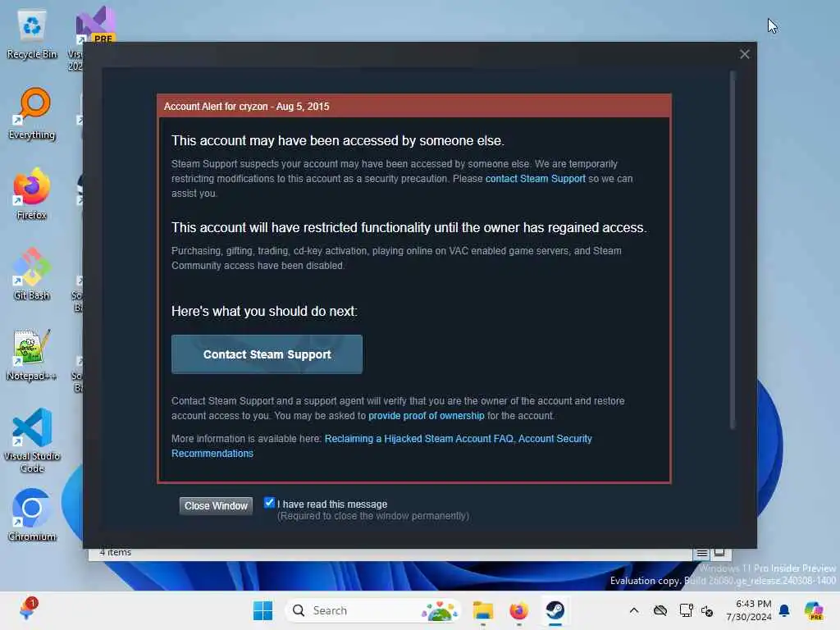
Task: Click the Contact Steam Support button
Action: coord(267,354)
